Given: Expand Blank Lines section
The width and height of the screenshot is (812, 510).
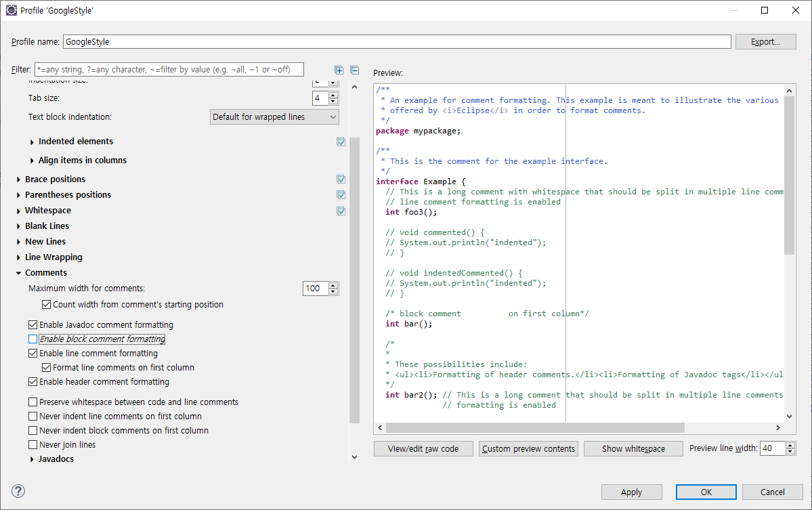Looking at the screenshot, I should click(x=19, y=226).
